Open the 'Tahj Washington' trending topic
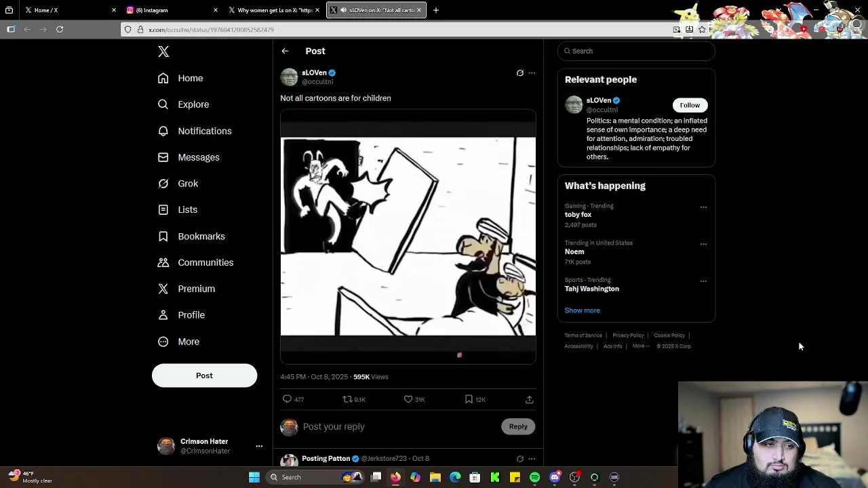Image resolution: width=868 pixels, height=488 pixels. click(592, 289)
